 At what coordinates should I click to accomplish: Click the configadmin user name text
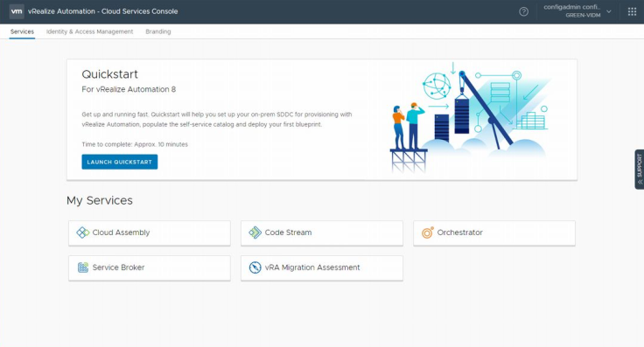(x=572, y=7)
